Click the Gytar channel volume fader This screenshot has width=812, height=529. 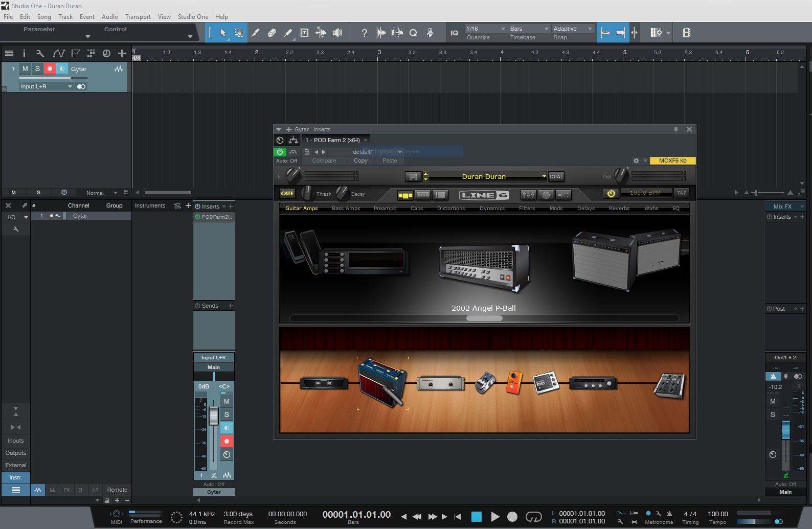(x=214, y=416)
